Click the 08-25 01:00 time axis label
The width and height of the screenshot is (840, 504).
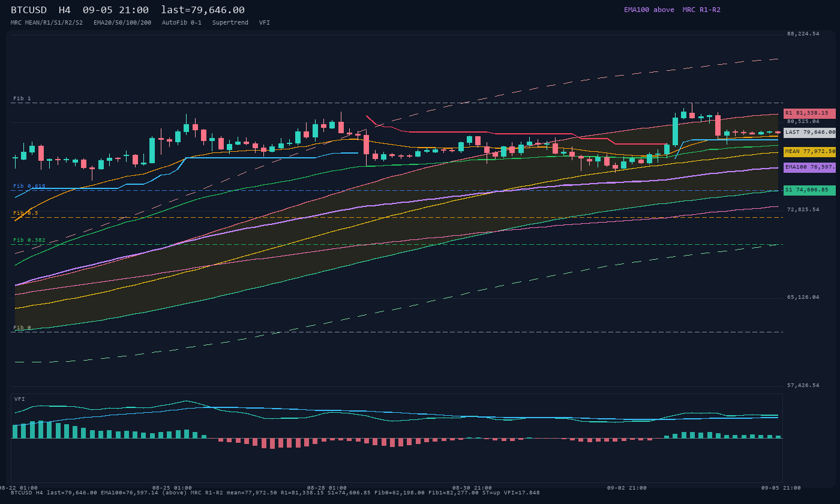click(x=172, y=488)
